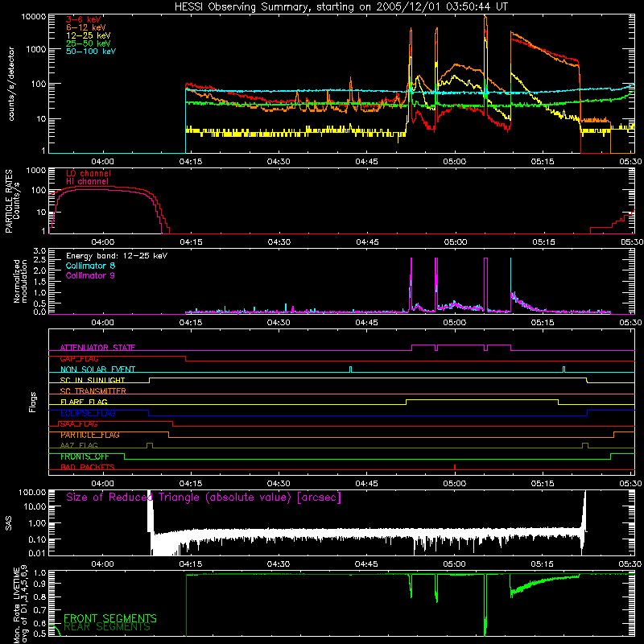Select the red 3-6 keV legend label

pos(84,19)
